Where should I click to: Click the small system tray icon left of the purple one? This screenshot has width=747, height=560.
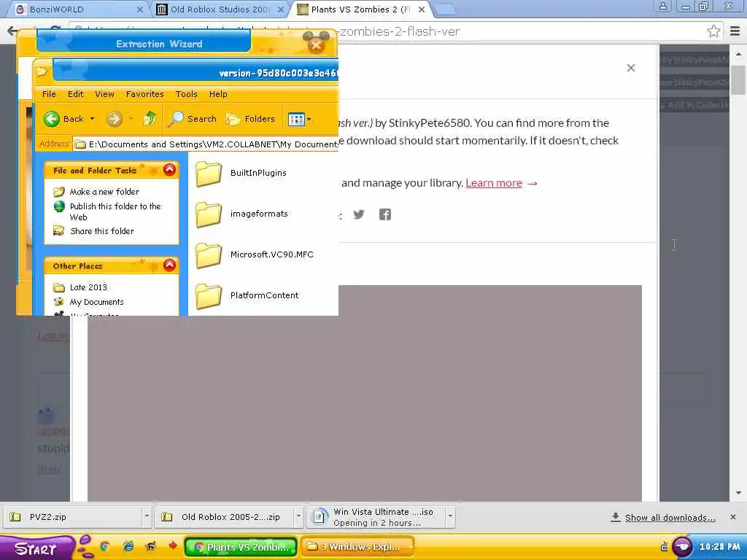click(665, 548)
